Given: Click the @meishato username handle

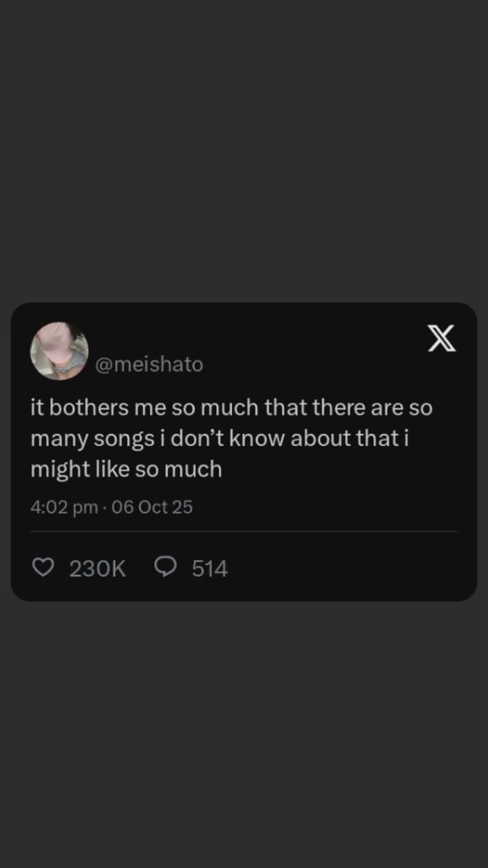Looking at the screenshot, I should point(149,364).
